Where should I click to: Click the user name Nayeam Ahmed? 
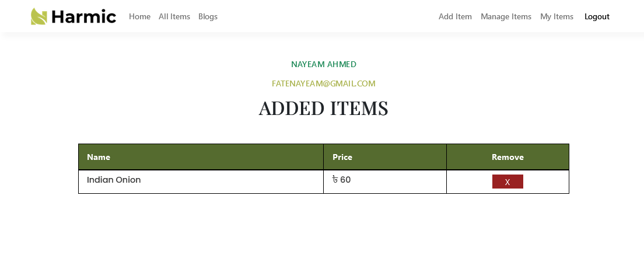[x=324, y=64]
